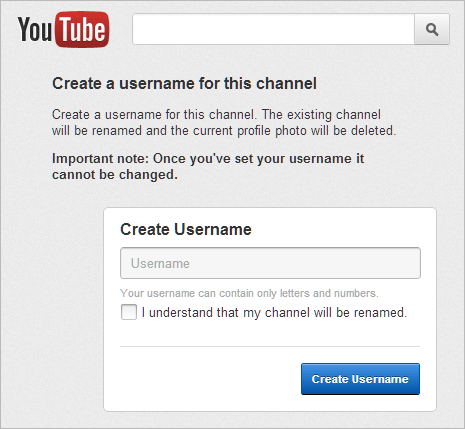Image resolution: width=465 pixels, height=429 pixels.
Task: Click the search icon beside the search field
Action: pos(432,29)
